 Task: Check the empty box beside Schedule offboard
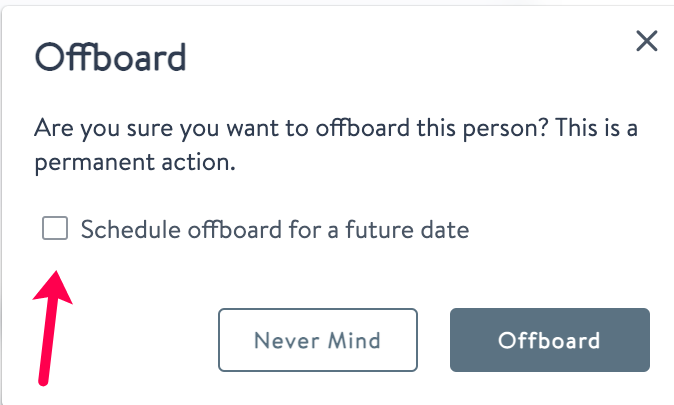(55, 229)
